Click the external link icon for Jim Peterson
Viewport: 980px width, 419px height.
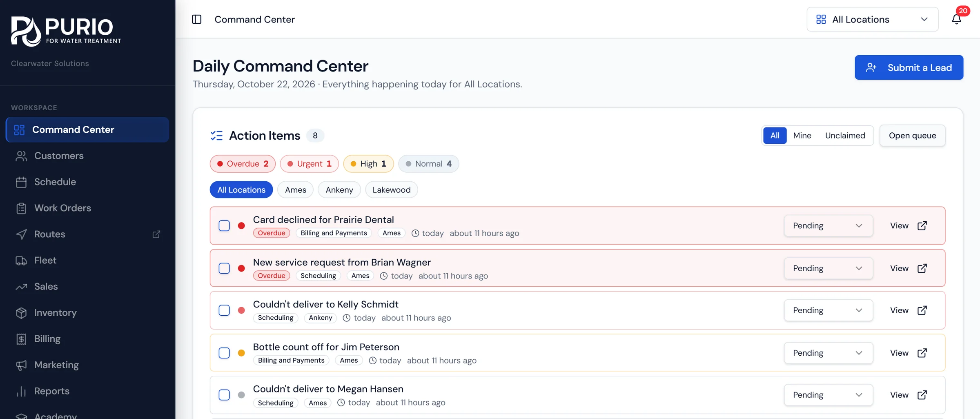coord(922,353)
